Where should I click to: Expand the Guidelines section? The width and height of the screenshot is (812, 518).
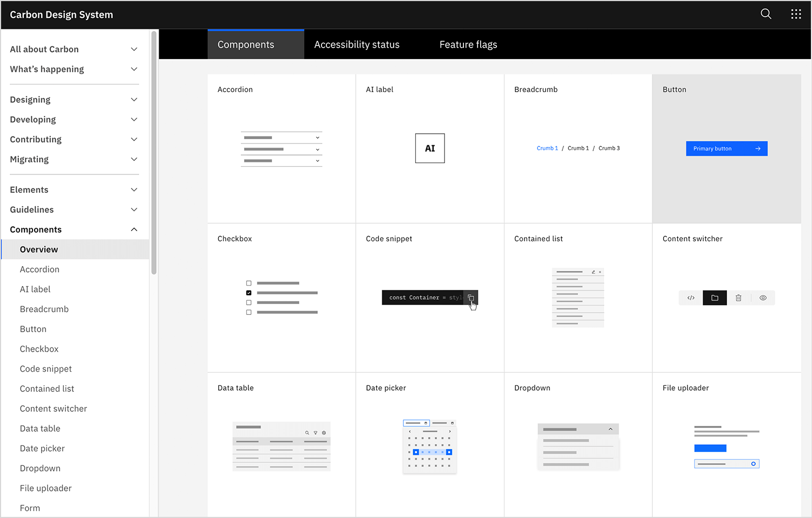coord(74,210)
